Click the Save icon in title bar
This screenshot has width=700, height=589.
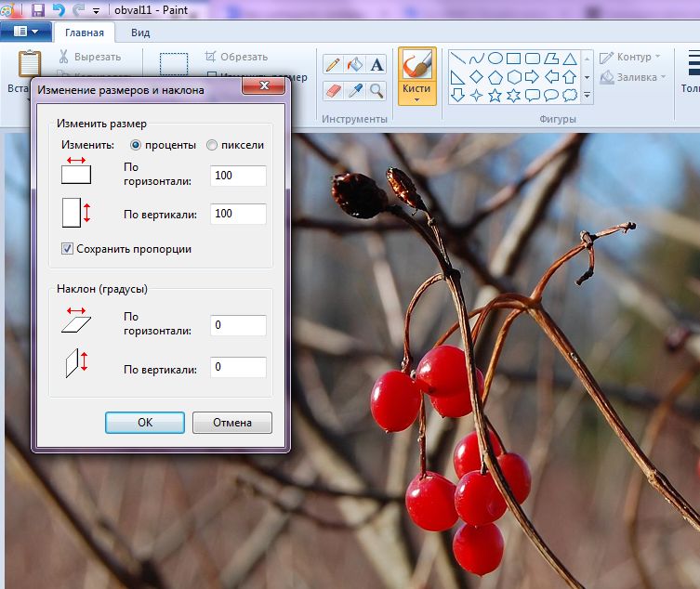pyautogui.click(x=38, y=10)
